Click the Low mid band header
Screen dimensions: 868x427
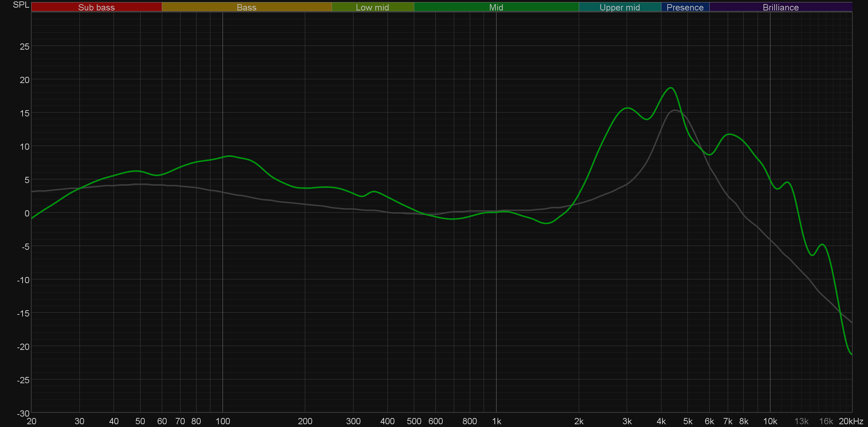[372, 7]
